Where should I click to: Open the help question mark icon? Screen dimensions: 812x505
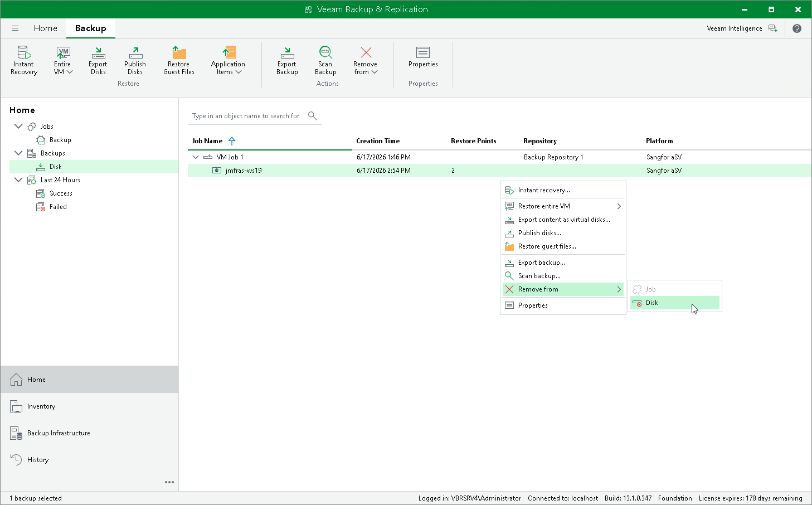tap(797, 28)
